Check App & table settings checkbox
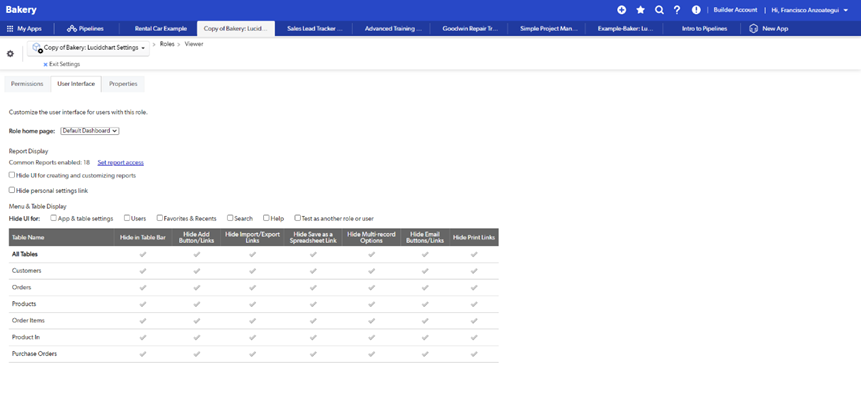 point(53,218)
